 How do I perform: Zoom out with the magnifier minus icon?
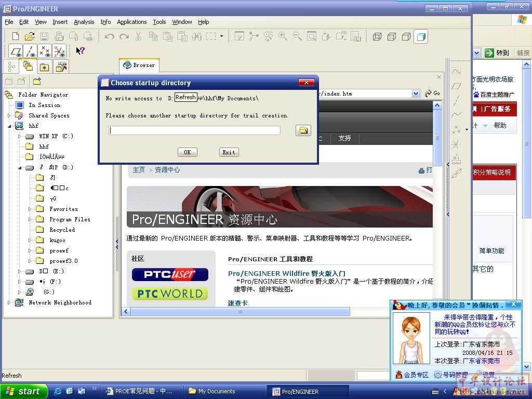[297, 36]
